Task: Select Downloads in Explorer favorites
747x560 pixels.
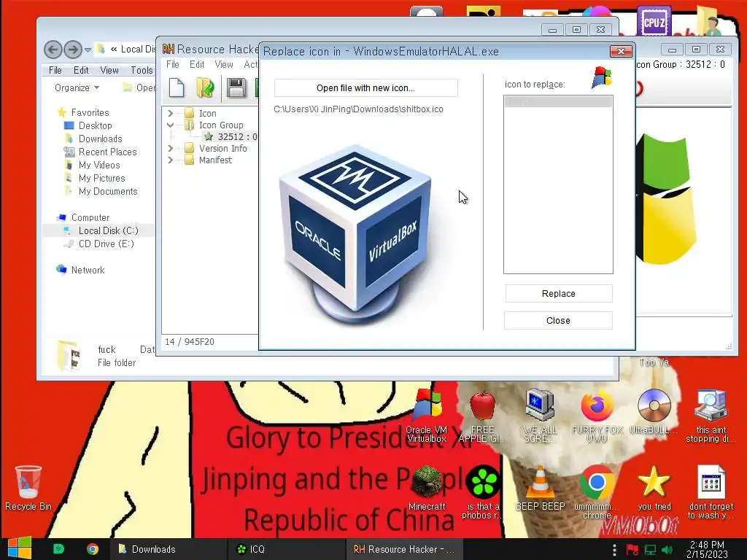Action: (x=100, y=139)
